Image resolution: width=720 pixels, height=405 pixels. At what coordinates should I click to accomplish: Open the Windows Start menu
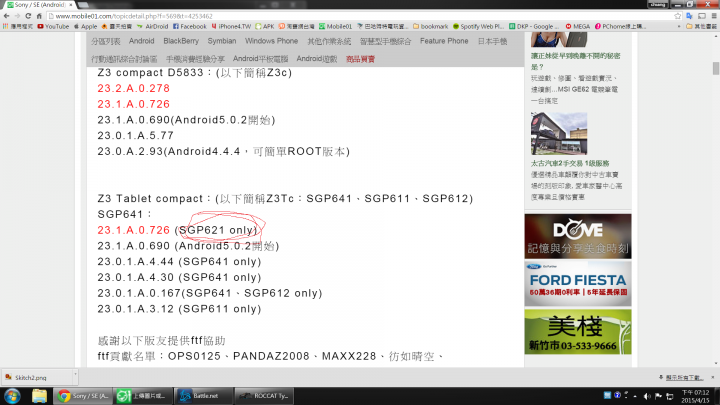click(12, 396)
